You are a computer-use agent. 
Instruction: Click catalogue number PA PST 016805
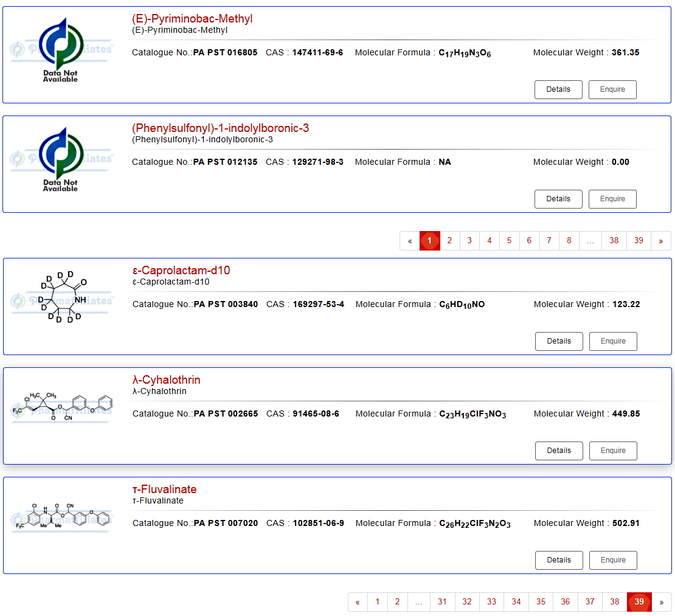(225, 52)
